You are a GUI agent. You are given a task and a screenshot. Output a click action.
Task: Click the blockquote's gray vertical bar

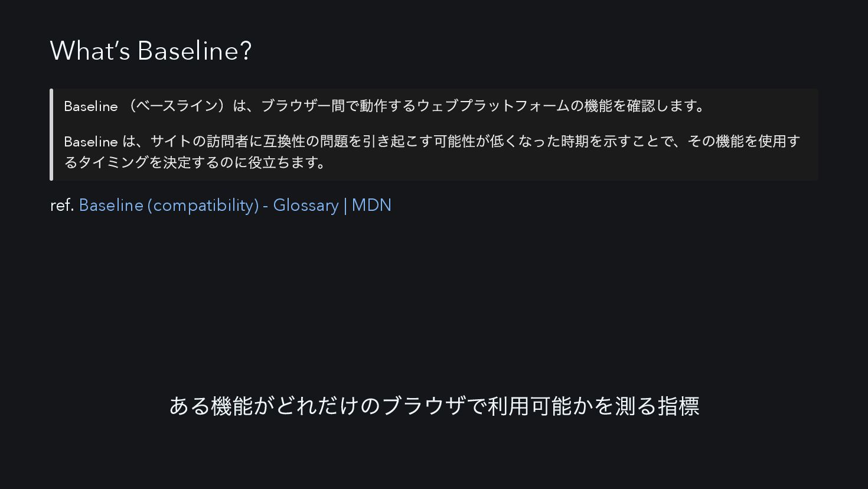pyautogui.click(x=51, y=135)
